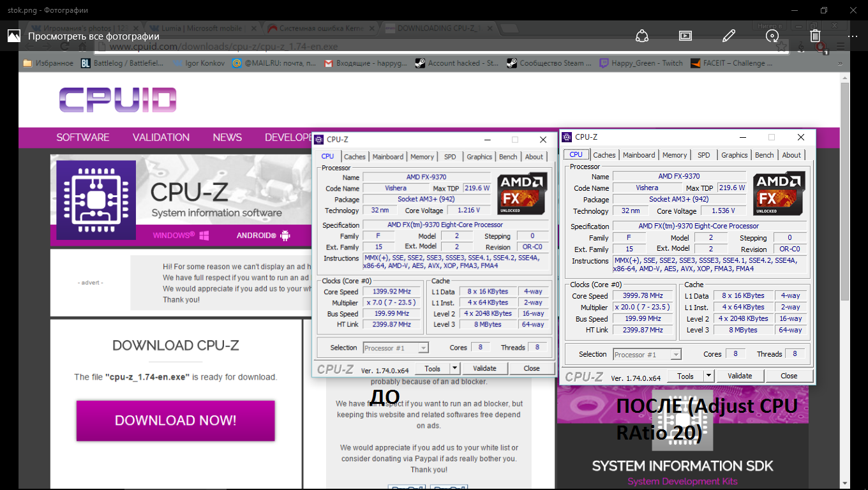Switch to the Memory tab in the ДО CPU-Z window

422,157
